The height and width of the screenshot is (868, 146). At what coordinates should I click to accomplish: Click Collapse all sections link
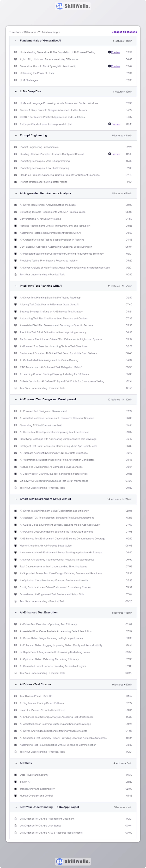pos(124,32)
